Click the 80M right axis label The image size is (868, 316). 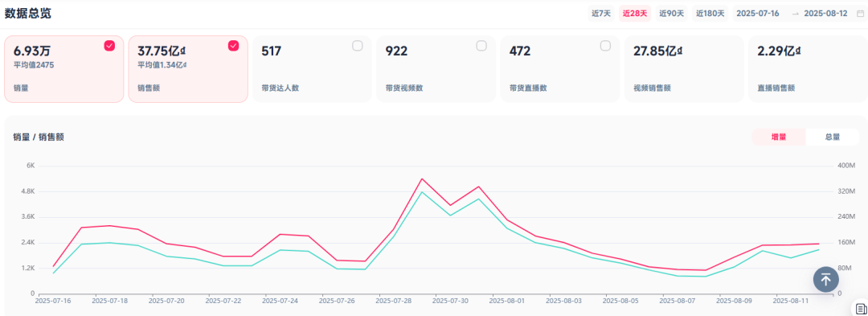845,268
